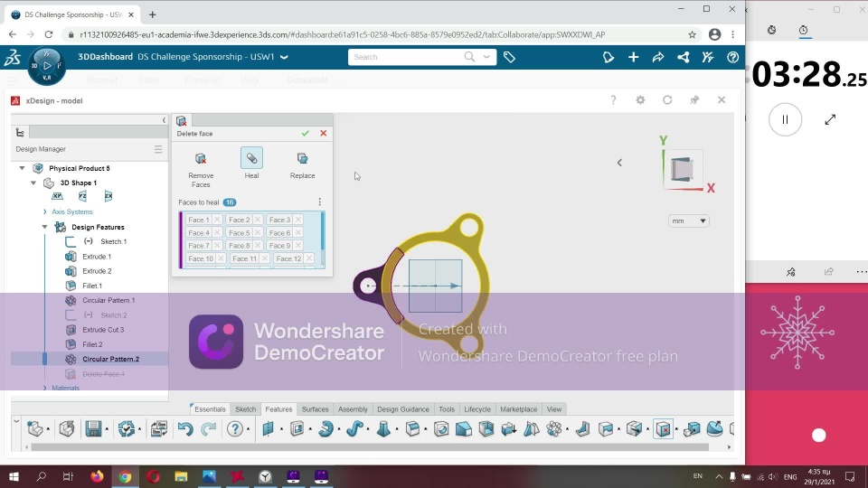
Task: Open Chrome from the Windows taskbar
Action: point(125,476)
